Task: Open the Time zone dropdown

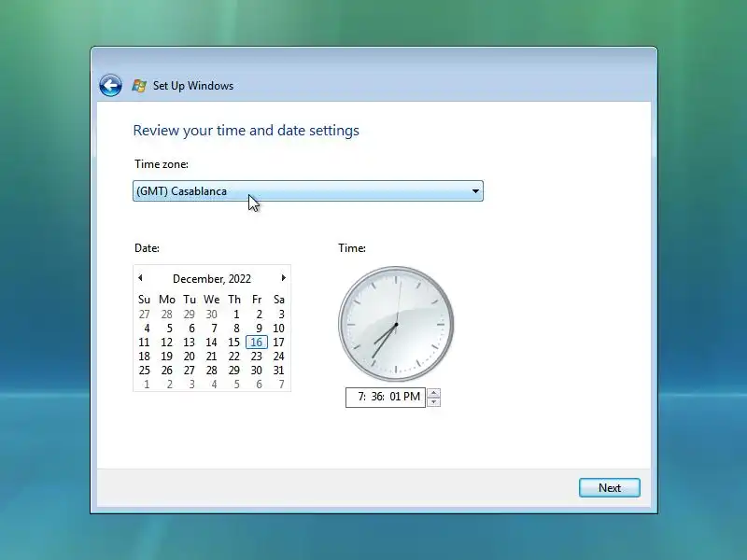Action: click(x=308, y=191)
